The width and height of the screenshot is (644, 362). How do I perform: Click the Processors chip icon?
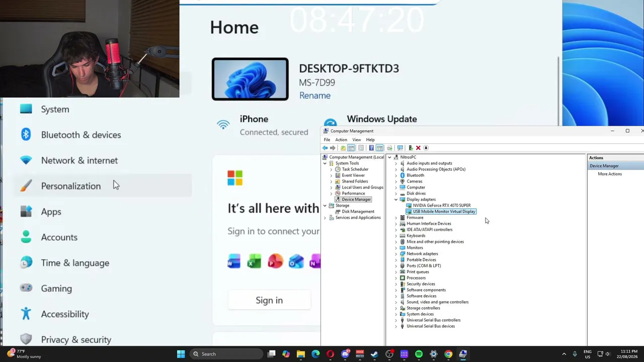(x=403, y=278)
